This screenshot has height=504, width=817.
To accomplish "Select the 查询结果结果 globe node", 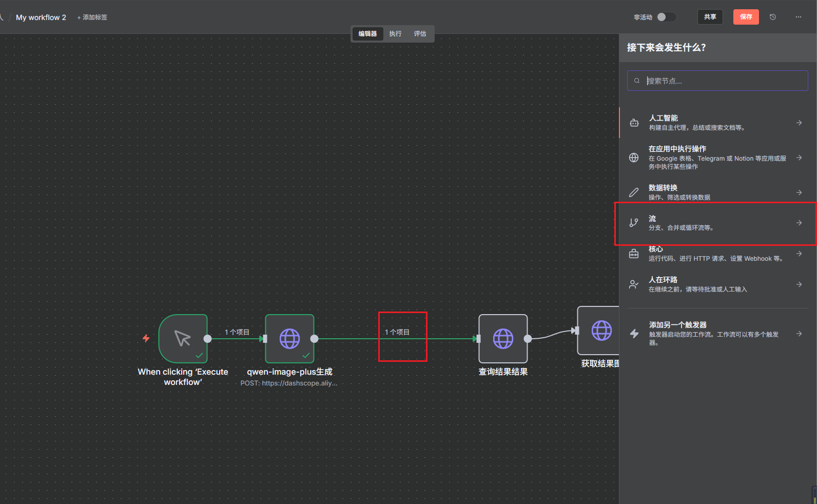I will click(503, 339).
